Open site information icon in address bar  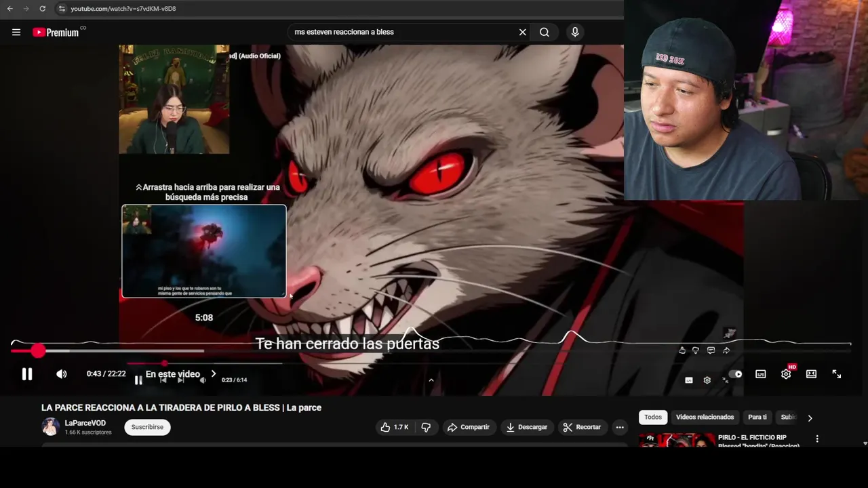[62, 9]
